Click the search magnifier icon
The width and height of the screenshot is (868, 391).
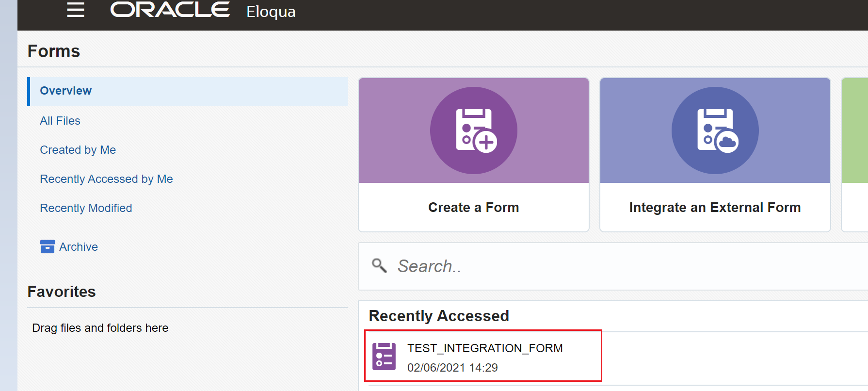pos(379,266)
